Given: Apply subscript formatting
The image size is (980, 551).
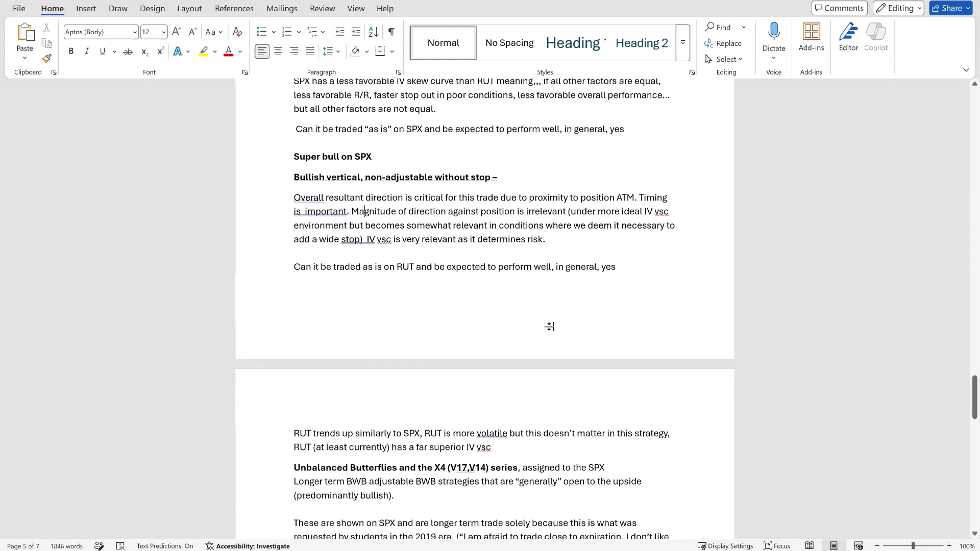Looking at the screenshot, I should click(144, 52).
